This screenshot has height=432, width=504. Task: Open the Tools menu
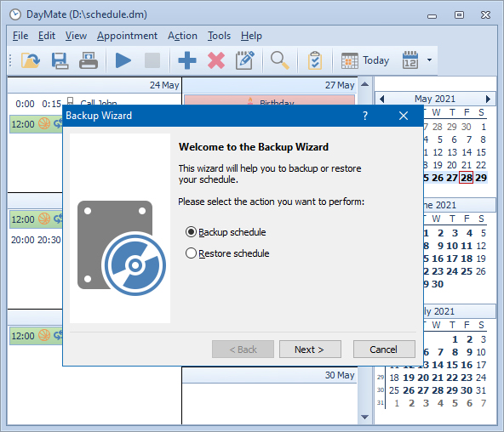[219, 36]
